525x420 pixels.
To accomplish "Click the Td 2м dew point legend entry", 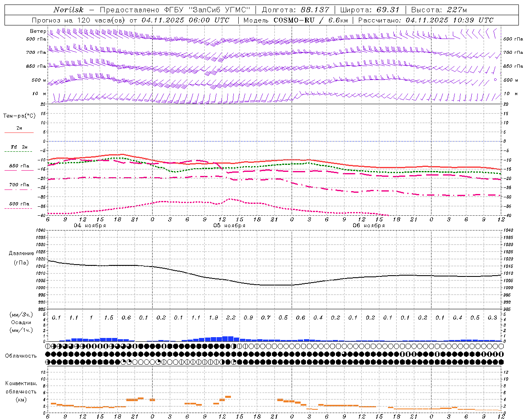I will pyautogui.click(x=19, y=147).
